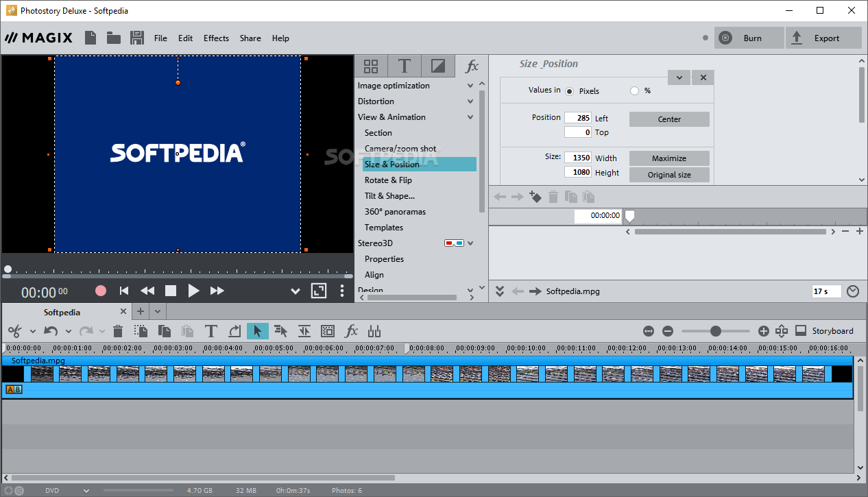Collapse the View & Animation section

(x=470, y=117)
